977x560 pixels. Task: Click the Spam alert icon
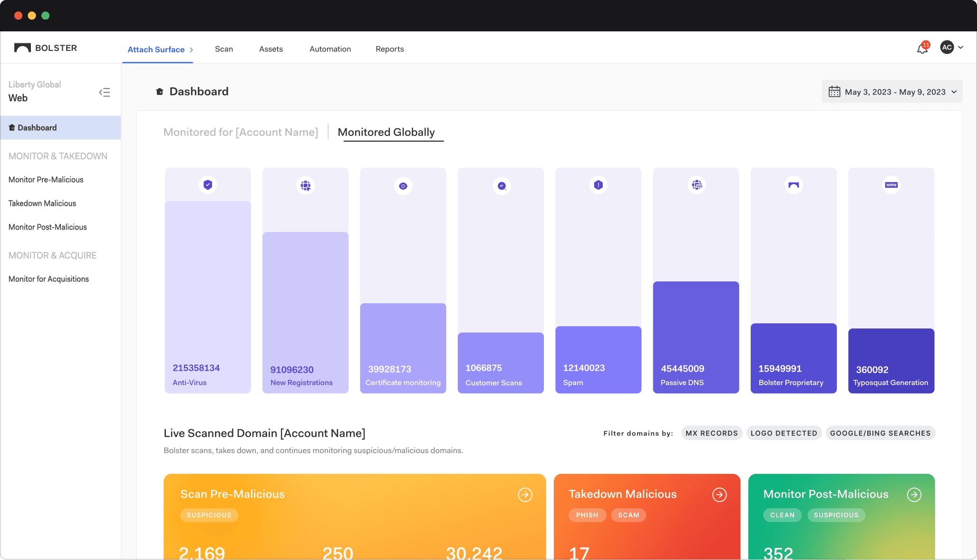pos(599,185)
